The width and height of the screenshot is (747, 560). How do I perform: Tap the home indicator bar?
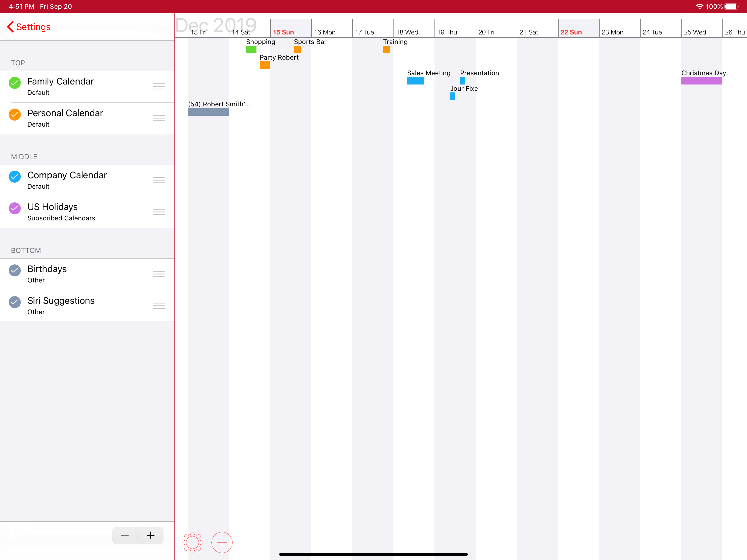(373, 554)
